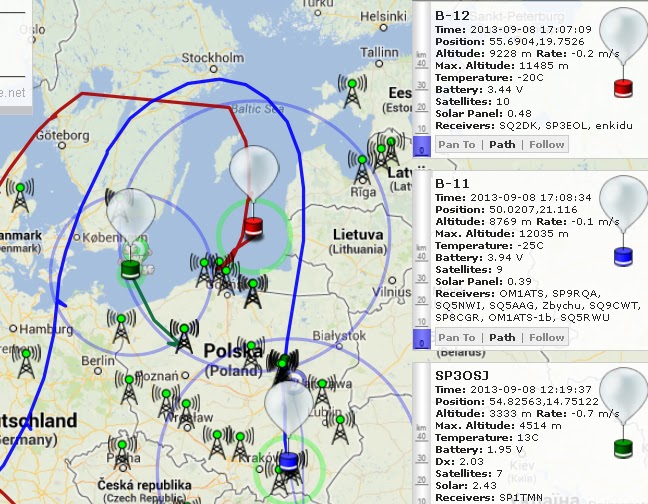Image resolution: width=648 pixels, height=504 pixels.
Task: Click SP3OSJ Battery 1.95 V value
Action: 504,449
